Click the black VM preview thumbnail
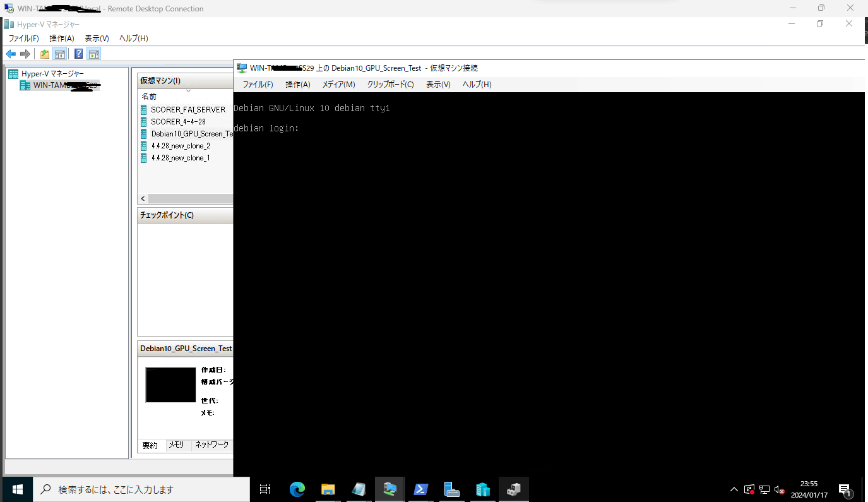The image size is (868, 502). pyautogui.click(x=170, y=385)
